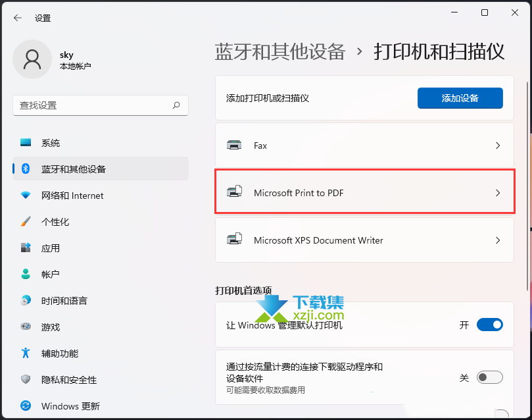Viewport: 532px width, 420px height.
Task: Maximize the Settings window
Action: (485, 13)
